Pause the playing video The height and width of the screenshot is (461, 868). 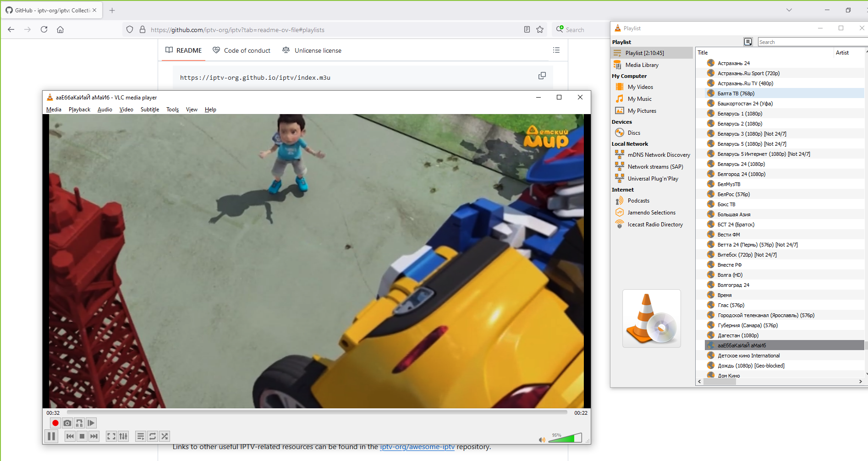pyautogui.click(x=51, y=436)
